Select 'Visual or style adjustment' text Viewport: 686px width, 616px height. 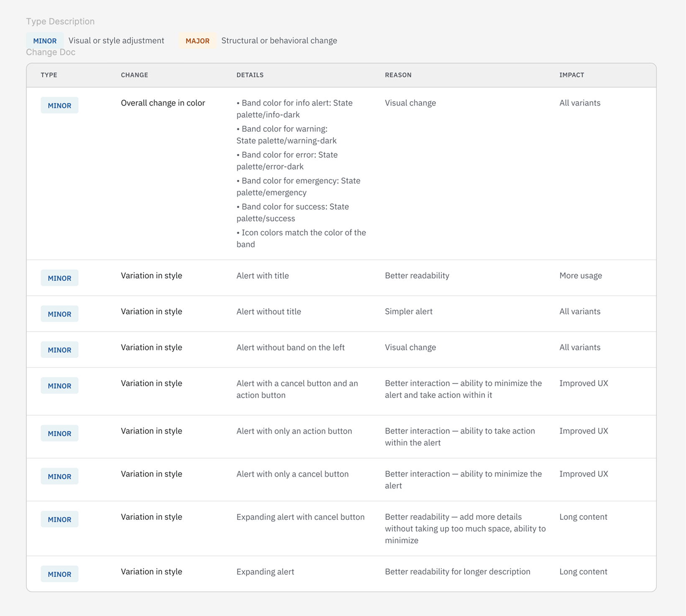[x=116, y=41]
